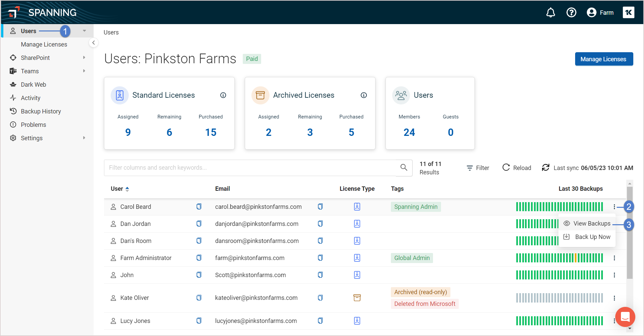This screenshot has height=336, width=644.
Task: Click the search magnifier icon
Action: coord(404,167)
